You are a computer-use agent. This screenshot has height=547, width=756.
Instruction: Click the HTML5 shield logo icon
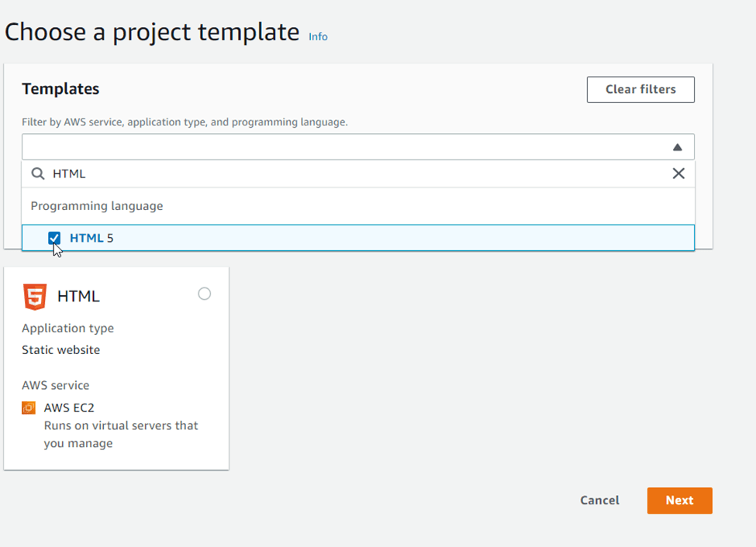[35, 296]
